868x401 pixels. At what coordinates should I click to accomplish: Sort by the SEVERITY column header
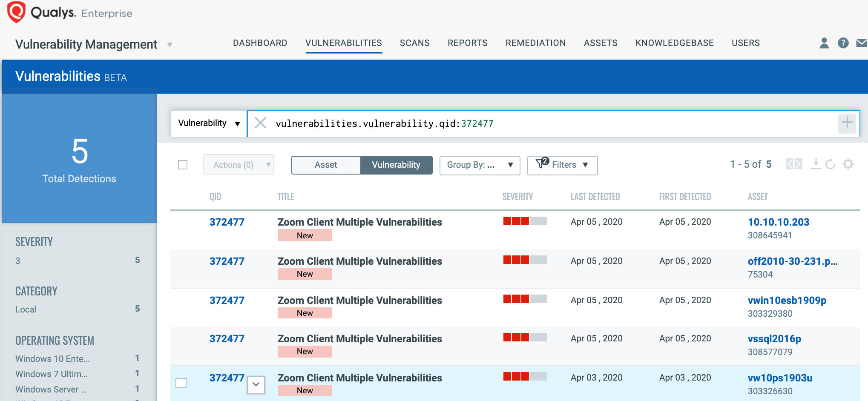click(x=517, y=197)
